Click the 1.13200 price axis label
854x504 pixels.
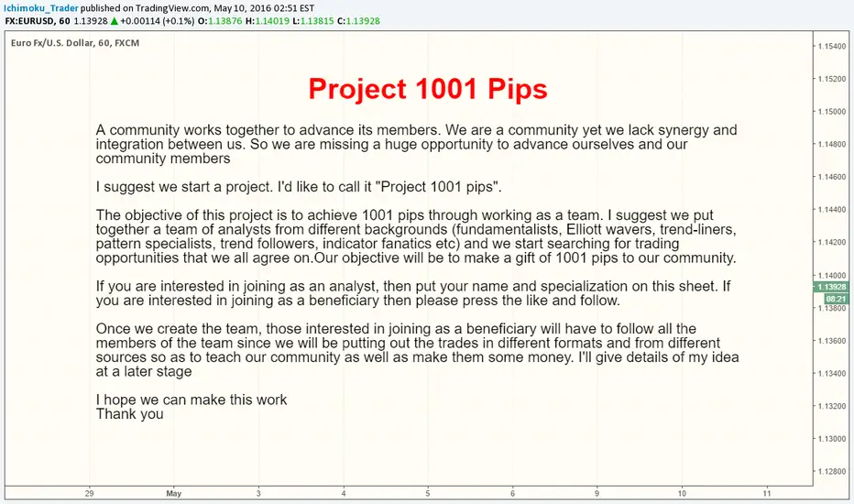coord(832,407)
